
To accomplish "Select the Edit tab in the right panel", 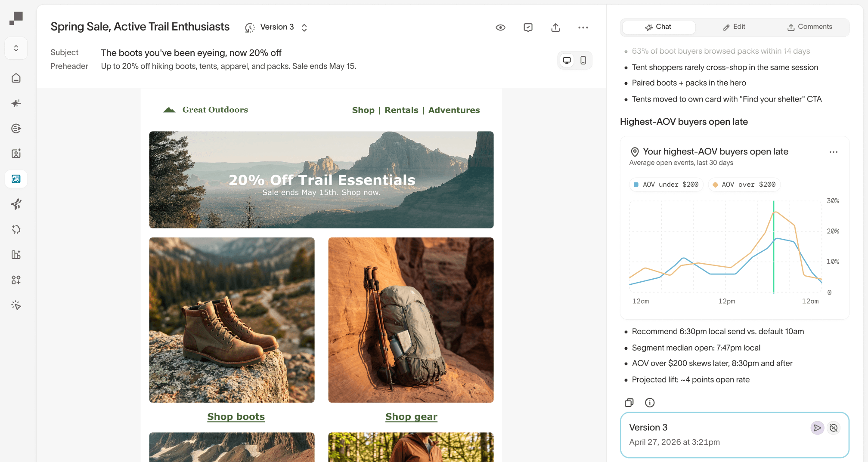I will point(734,27).
